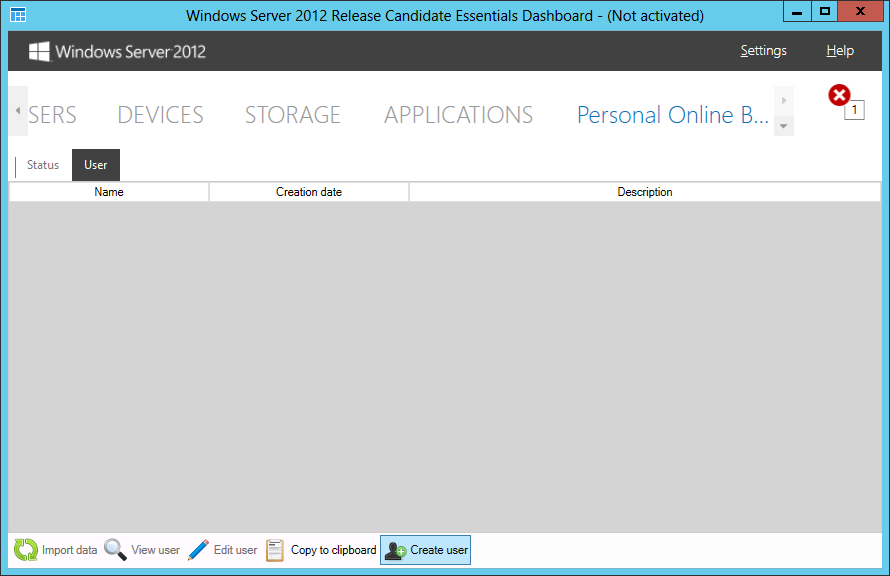Select the User sub-tab
Screen dimensions: 890x576
click(x=96, y=165)
